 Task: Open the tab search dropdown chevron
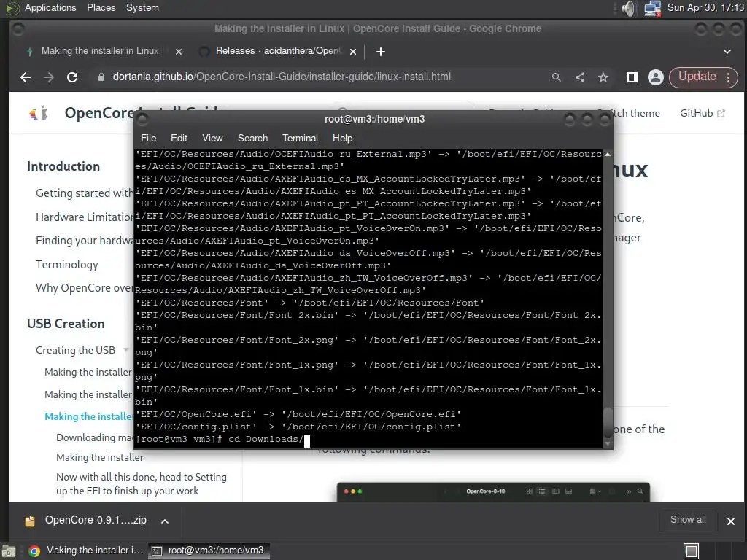click(727, 52)
